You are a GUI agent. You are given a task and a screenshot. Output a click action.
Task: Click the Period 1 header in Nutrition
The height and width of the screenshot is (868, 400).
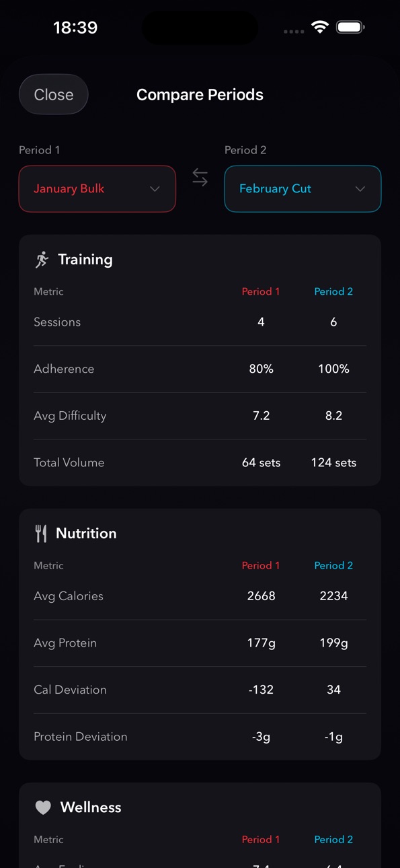click(261, 566)
